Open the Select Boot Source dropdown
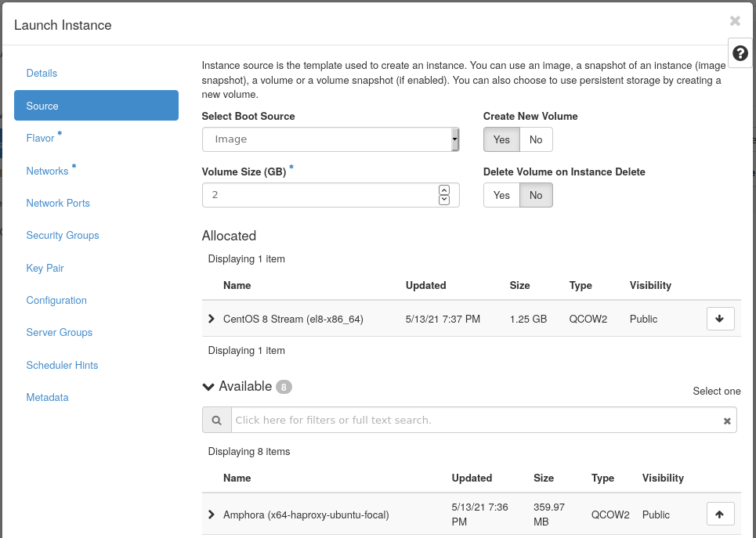This screenshot has height=538, width=756. tap(330, 139)
